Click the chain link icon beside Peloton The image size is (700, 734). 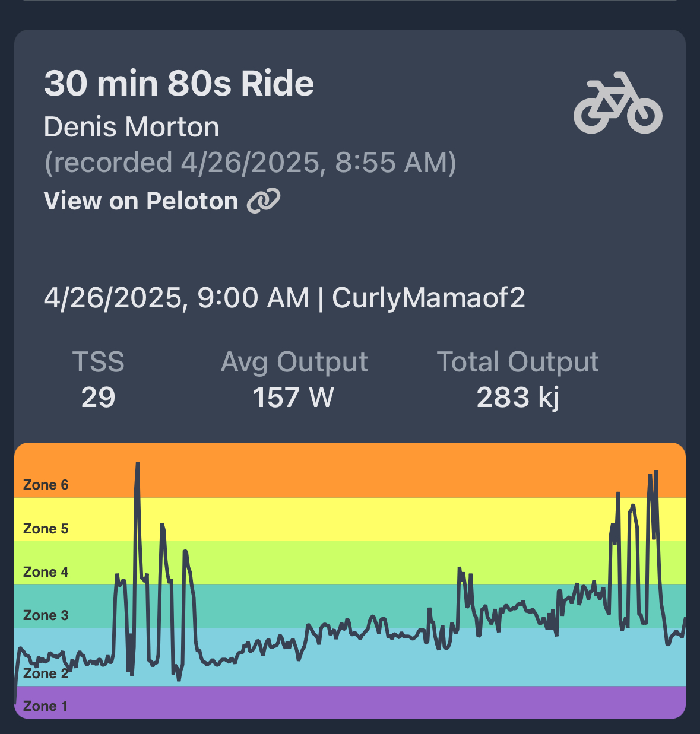click(x=264, y=201)
